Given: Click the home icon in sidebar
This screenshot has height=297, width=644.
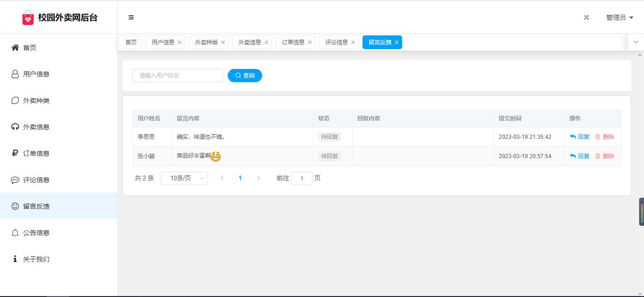Looking at the screenshot, I should tap(15, 48).
